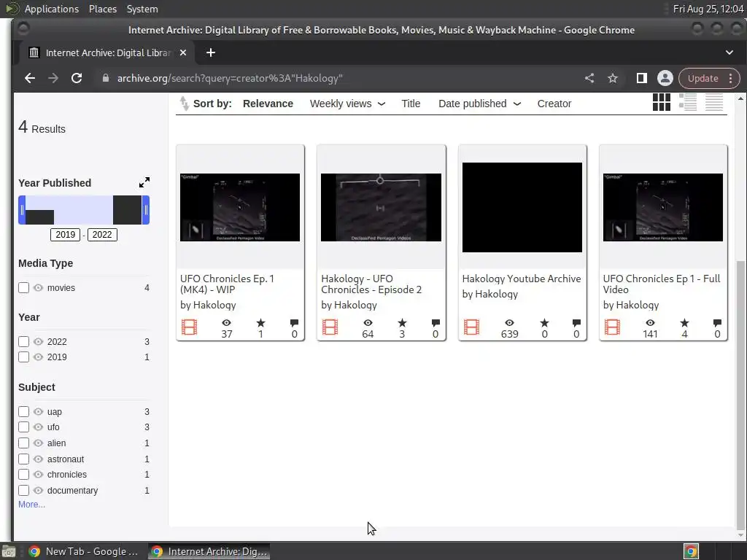Click favorites star on UFO Chronicles Ep. 1 (MK4) card
Screen dimensions: 747x560
(x=260, y=323)
